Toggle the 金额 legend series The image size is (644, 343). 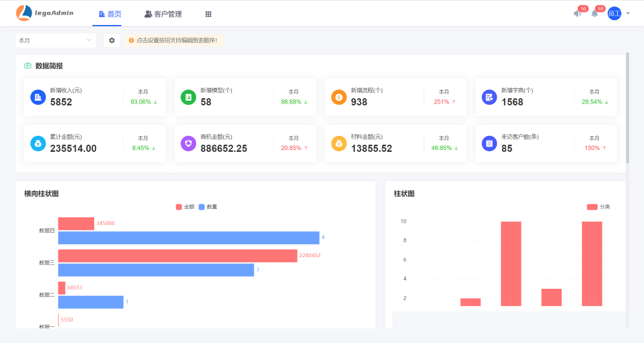185,207
